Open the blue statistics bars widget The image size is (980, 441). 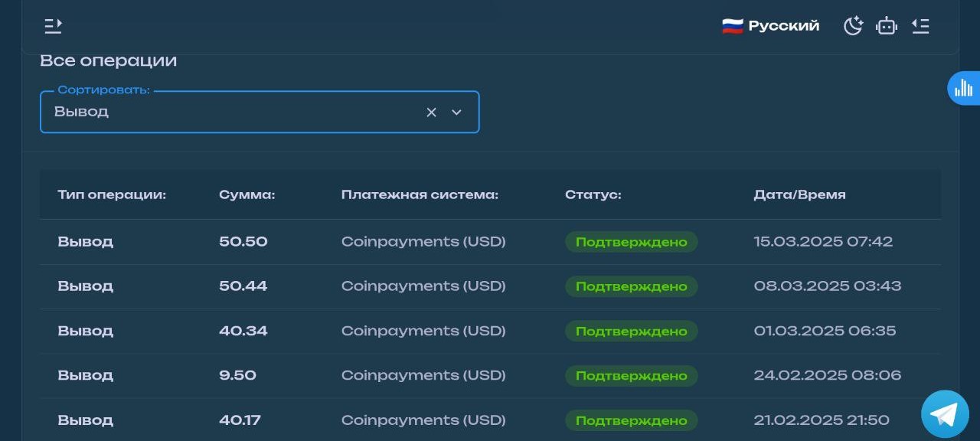click(963, 87)
